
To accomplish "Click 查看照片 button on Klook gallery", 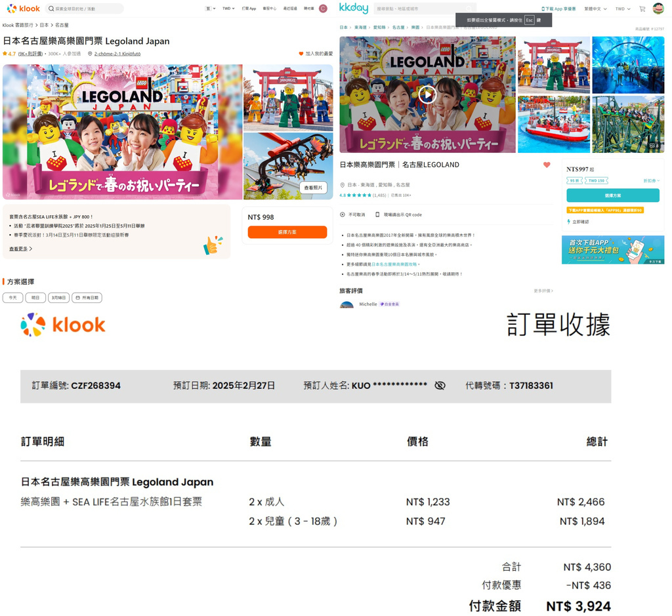I will click(313, 188).
